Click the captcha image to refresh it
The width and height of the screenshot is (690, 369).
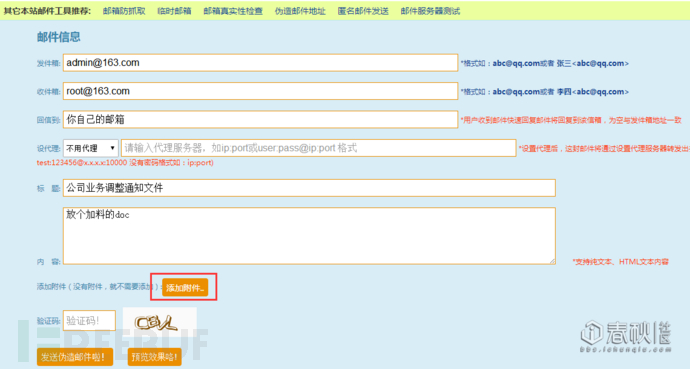pos(159,322)
